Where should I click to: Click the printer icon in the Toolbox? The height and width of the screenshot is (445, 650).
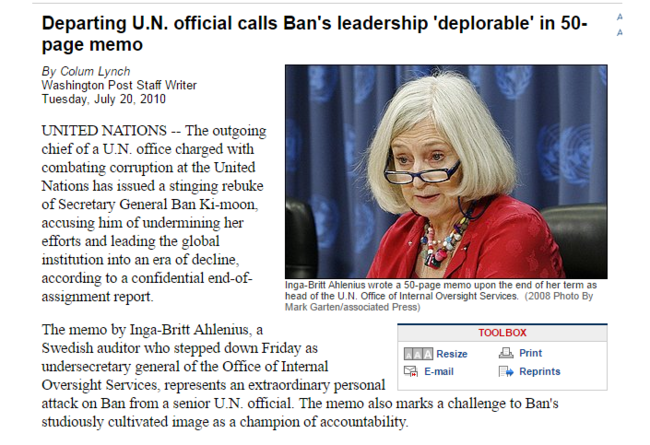[506, 353]
